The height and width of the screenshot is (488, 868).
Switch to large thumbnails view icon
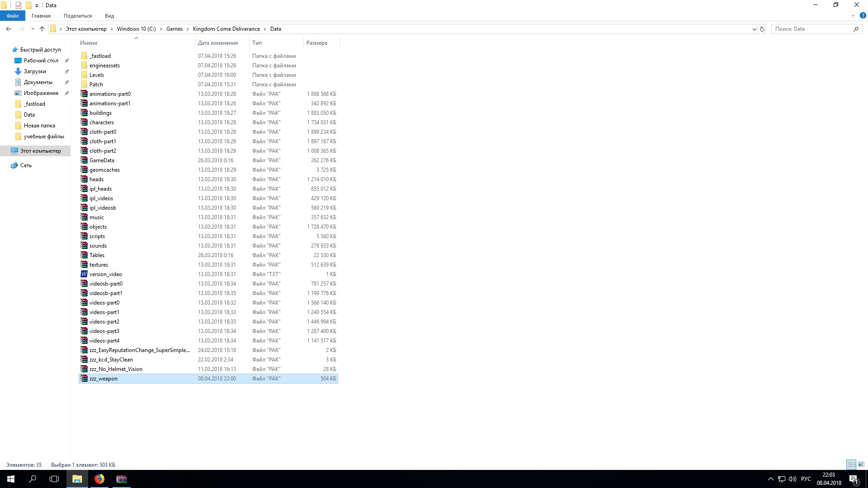point(861,465)
